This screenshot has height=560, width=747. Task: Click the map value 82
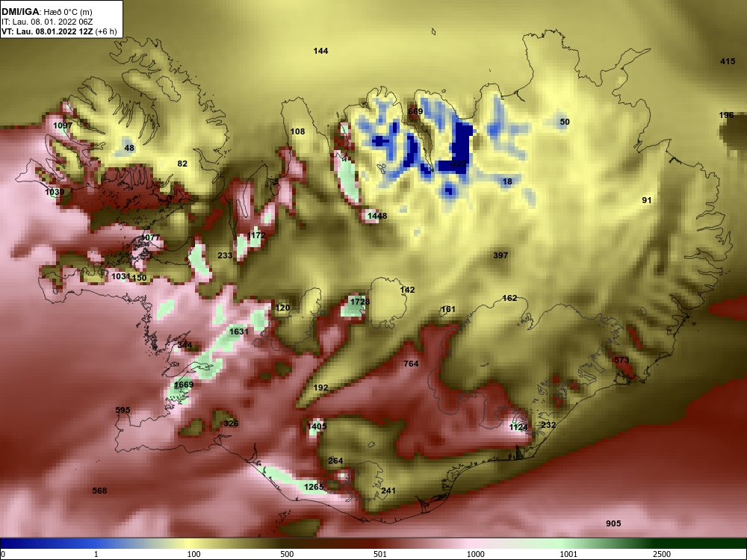click(x=182, y=164)
